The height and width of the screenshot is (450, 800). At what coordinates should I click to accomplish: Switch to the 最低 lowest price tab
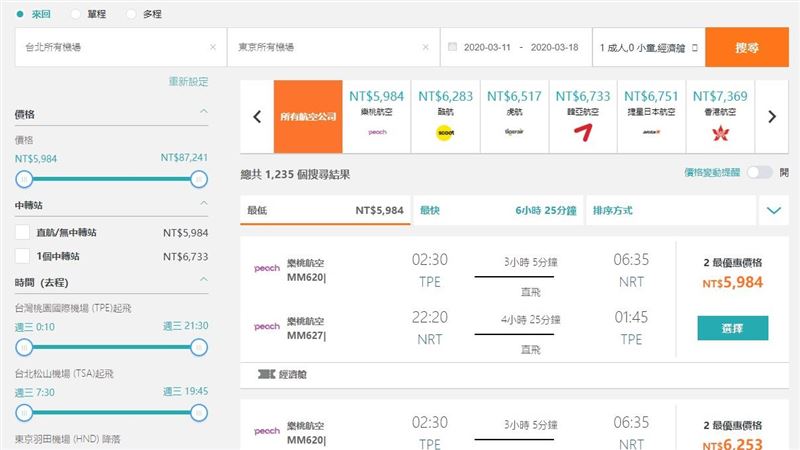tap(325, 210)
